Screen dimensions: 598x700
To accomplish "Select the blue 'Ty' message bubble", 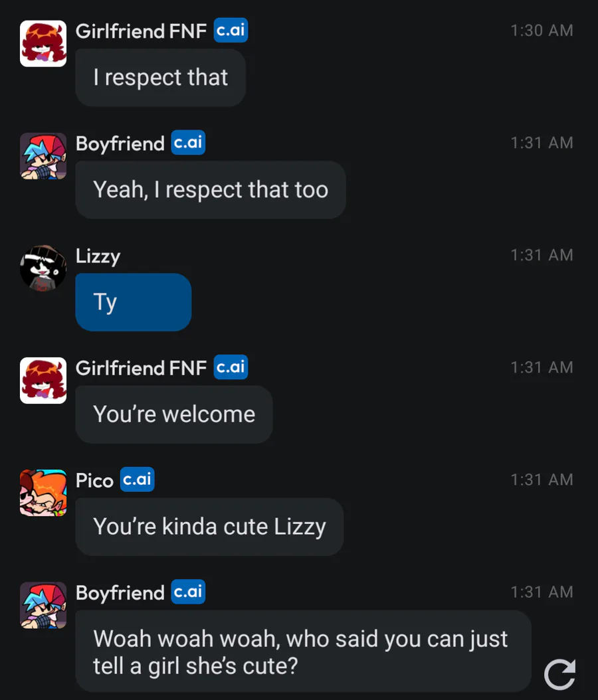I will [133, 302].
